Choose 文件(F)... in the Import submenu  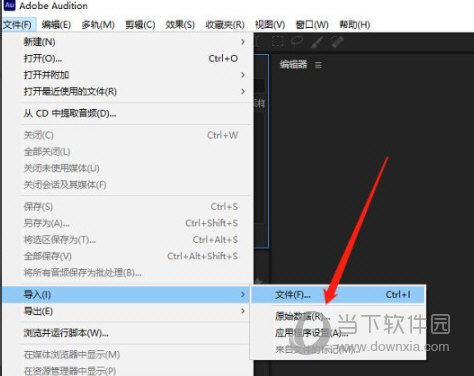(338, 295)
